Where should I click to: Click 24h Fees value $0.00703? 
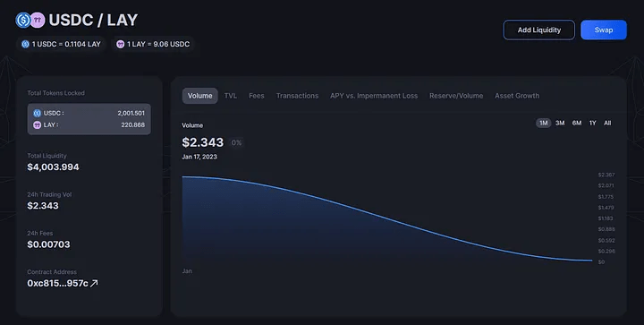(x=48, y=244)
